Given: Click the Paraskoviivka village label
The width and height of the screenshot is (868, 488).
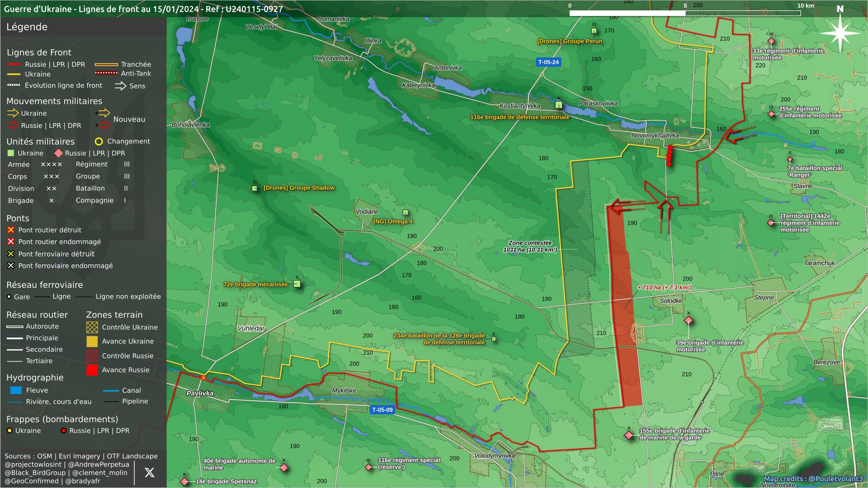Looking at the screenshot, I should tap(598, 103).
